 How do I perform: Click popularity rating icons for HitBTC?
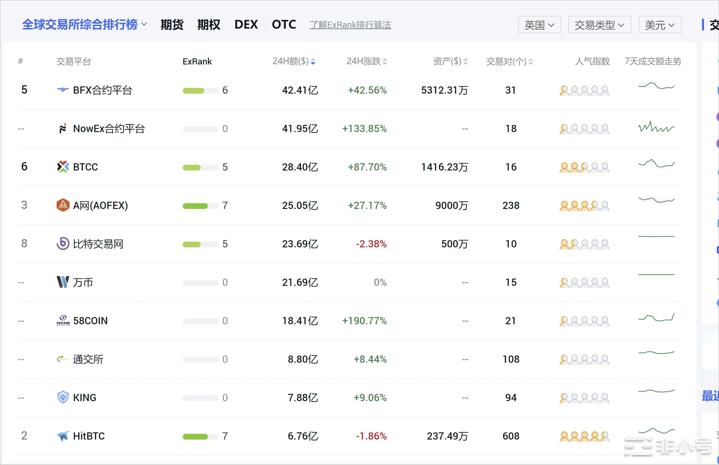click(x=584, y=436)
